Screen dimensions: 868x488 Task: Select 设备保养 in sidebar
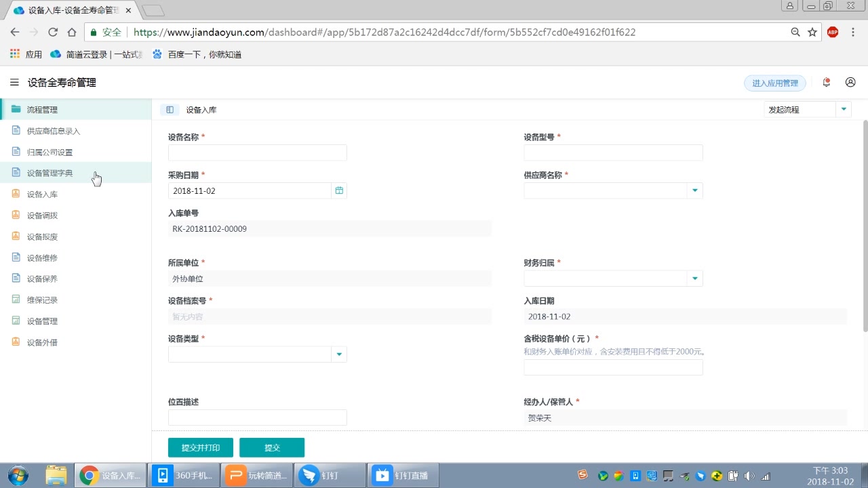point(75,279)
